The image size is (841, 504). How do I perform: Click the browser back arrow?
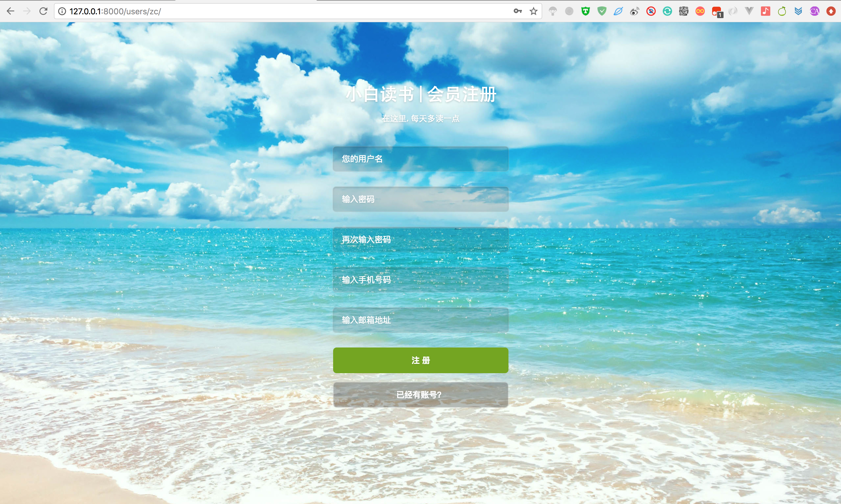coord(10,11)
